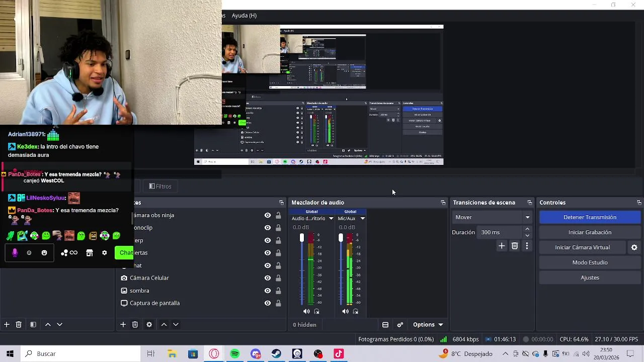Decrease transition duration with down stepper
644x362 pixels.
527,235
